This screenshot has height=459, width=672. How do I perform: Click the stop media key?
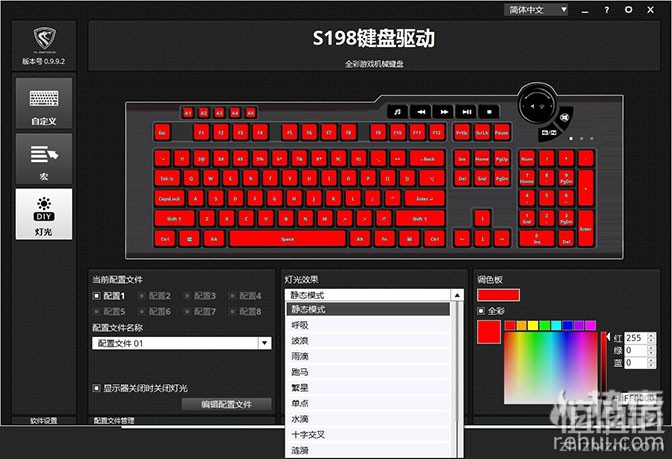(x=489, y=112)
